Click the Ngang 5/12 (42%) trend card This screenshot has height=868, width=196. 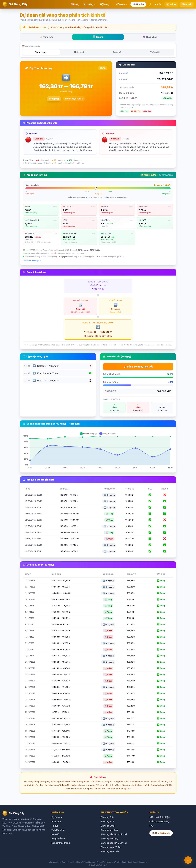coord(162,408)
